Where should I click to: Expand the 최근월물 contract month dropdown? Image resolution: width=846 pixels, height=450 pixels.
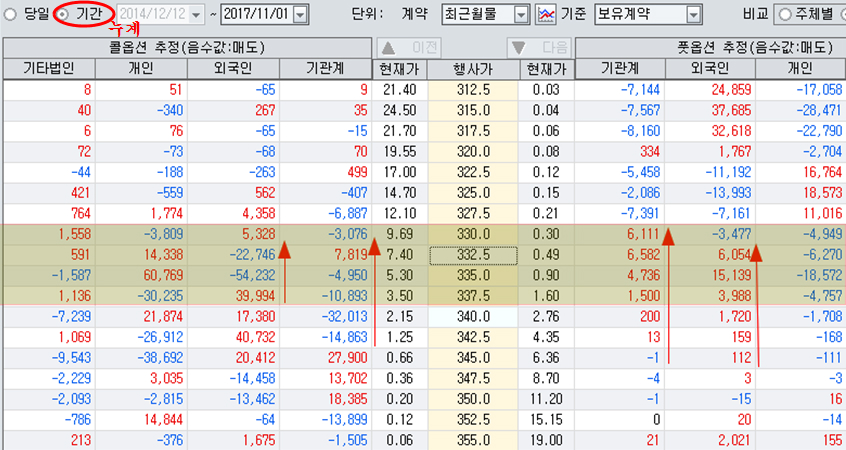tap(521, 14)
